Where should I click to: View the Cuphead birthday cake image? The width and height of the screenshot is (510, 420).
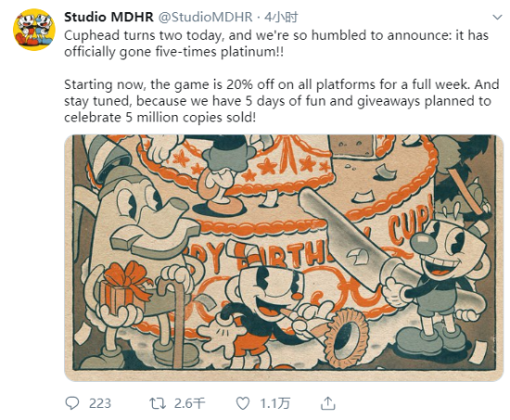(x=284, y=258)
